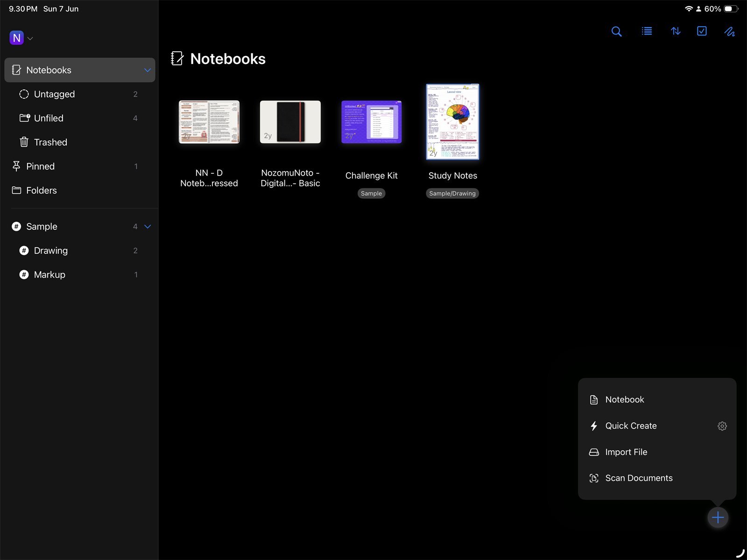Click the Sample tag under Challenge Kit
747x560 pixels.
tap(372, 193)
